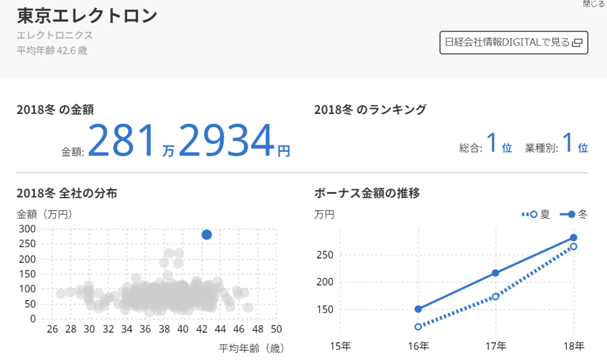Click the 2018冬 の金額 heading

(55, 110)
